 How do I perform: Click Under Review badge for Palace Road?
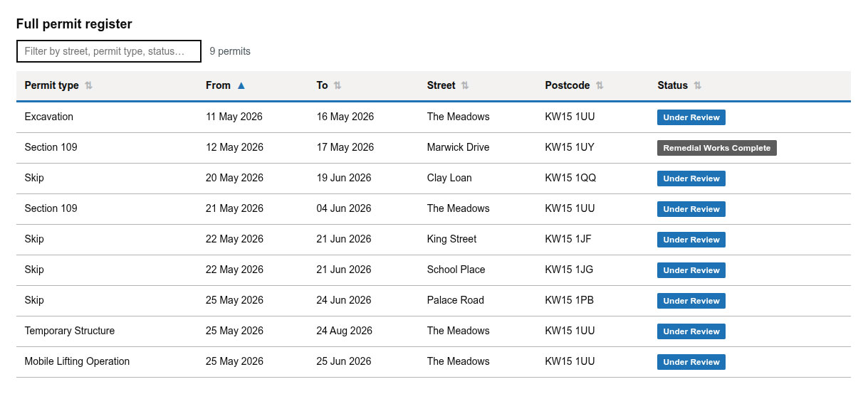pos(691,301)
